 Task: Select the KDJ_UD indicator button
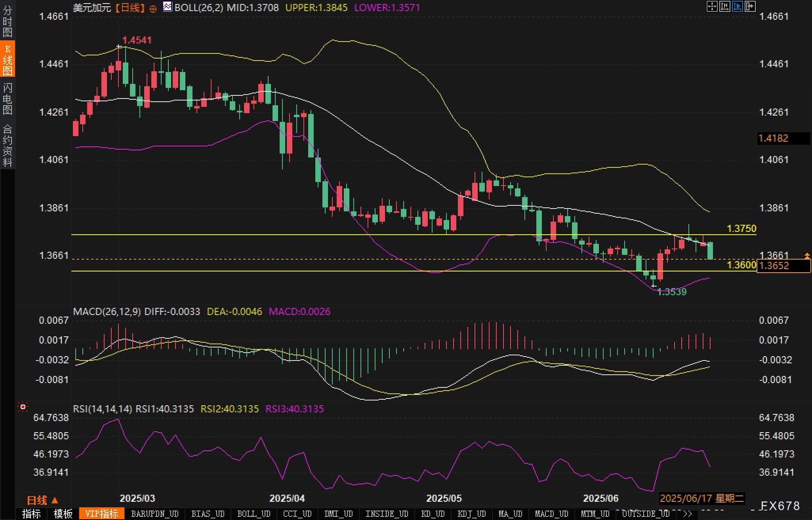click(x=471, y=514)
